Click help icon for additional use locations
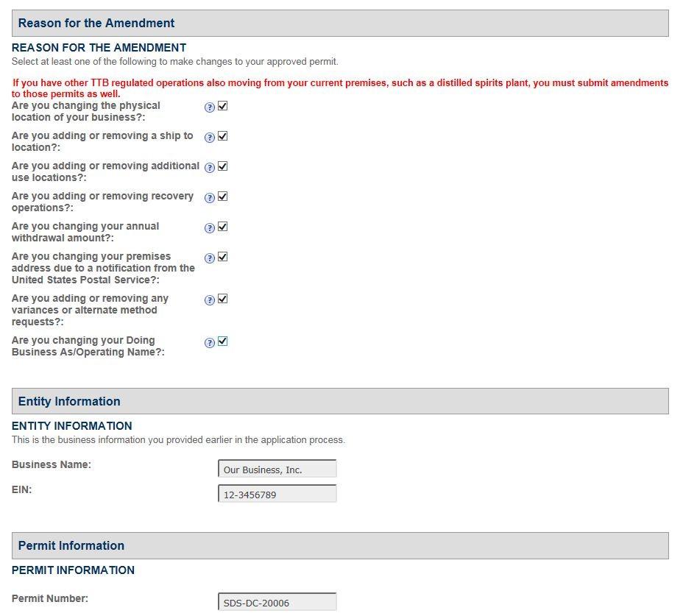The width and height of the screenshot is (683, 616). [210, 168]
